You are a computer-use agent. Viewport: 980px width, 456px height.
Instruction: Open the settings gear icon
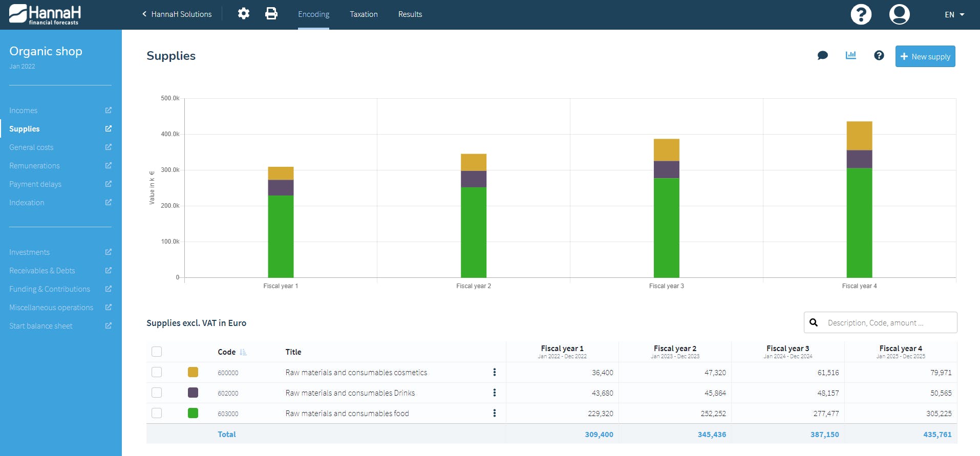click(x=244, y=14)
